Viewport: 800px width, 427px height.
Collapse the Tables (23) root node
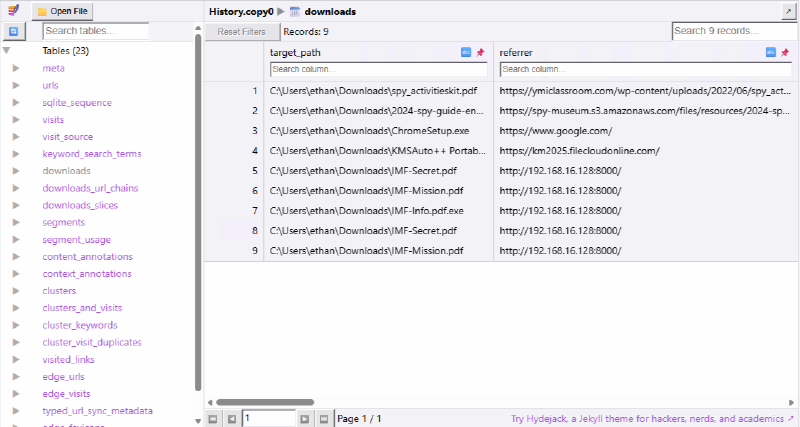tap(7, 51)
